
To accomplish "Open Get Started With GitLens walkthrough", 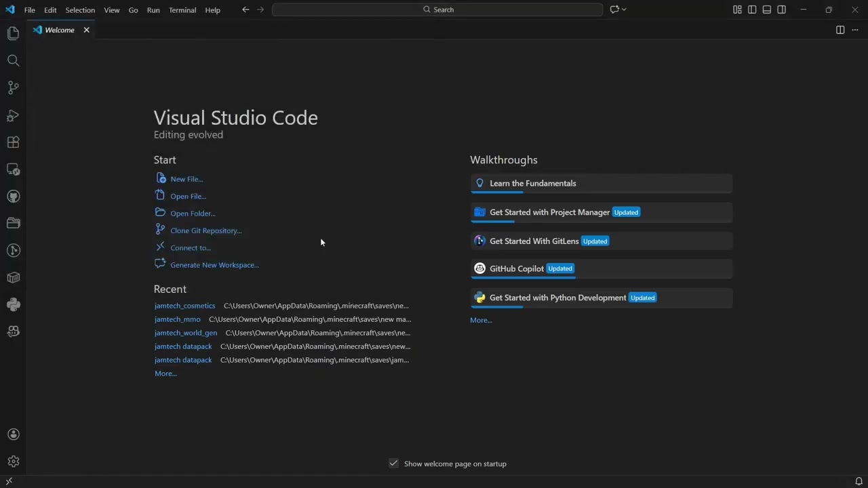I will coord(601,241).
